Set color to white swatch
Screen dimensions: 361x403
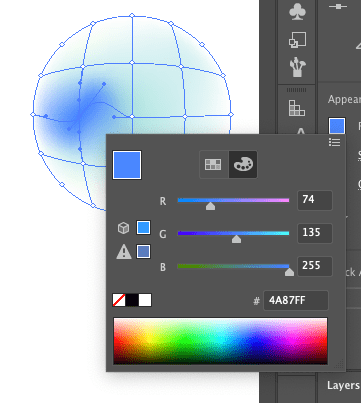[145, 300]
